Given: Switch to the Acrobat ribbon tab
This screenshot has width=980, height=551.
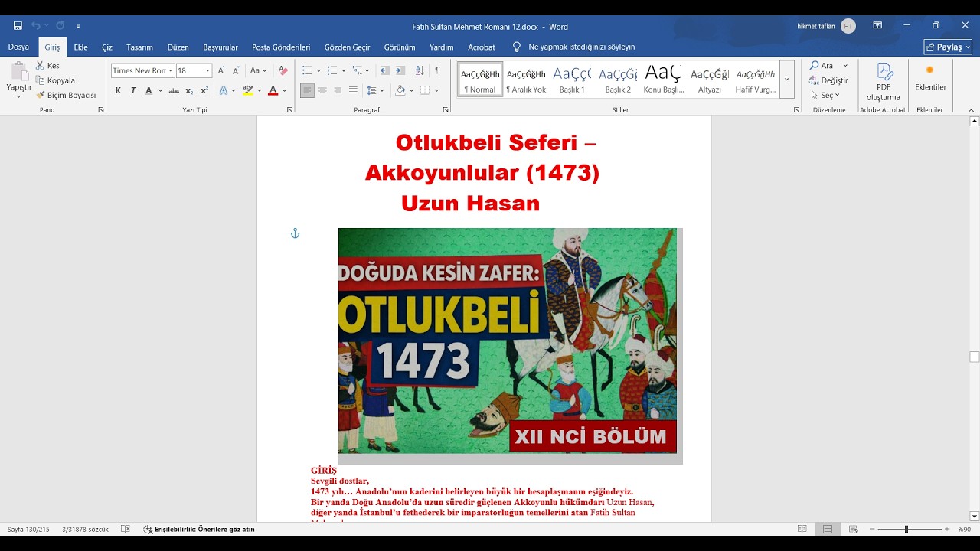Looking at the screenshot, I should pyautogui.click(x=482, y=47).
